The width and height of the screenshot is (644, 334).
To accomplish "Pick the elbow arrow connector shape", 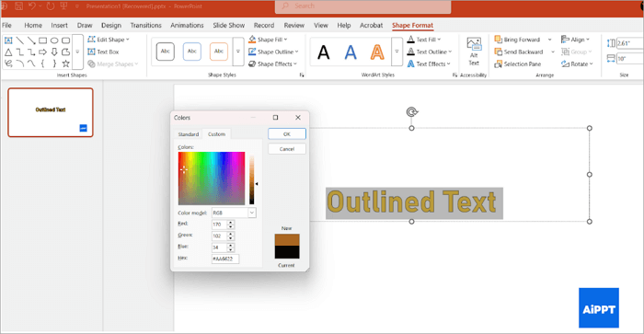I will (31, 52).
